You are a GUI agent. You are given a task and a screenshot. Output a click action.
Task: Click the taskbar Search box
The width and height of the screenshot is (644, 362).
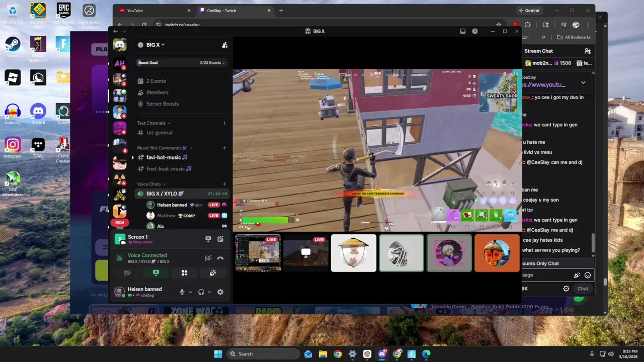click(262, 354)
